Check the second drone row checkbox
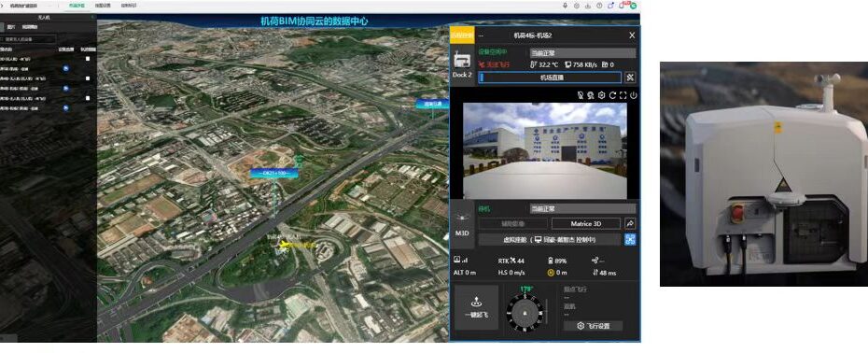This screenshot has width=868, height=353. [x=88, y=78]
